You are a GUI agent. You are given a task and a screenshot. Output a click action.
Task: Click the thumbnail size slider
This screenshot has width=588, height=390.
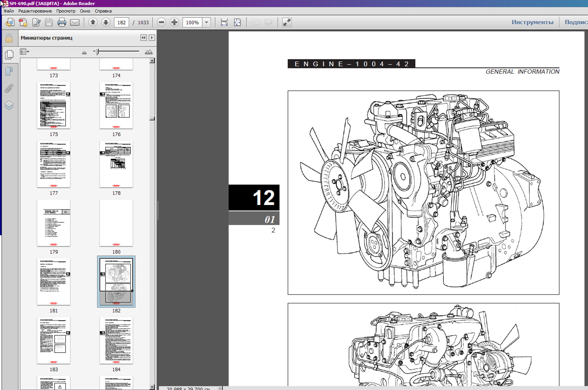click(x=97, y=52)
